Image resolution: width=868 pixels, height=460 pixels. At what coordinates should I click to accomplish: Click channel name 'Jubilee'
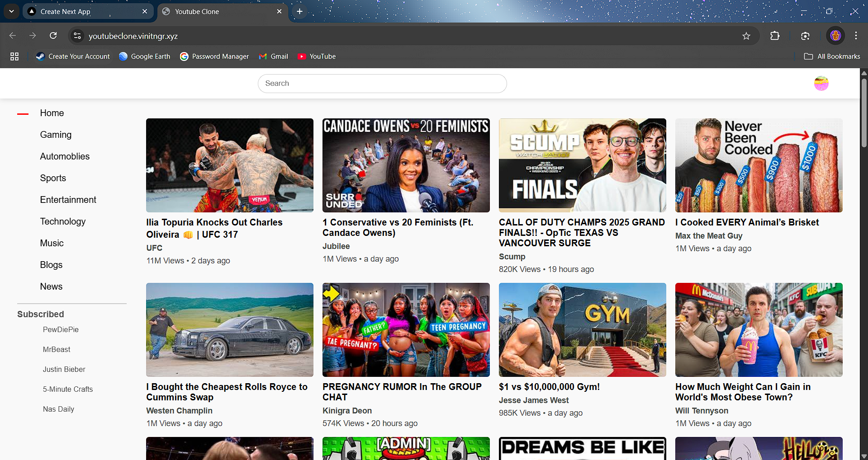pos(336,246)
